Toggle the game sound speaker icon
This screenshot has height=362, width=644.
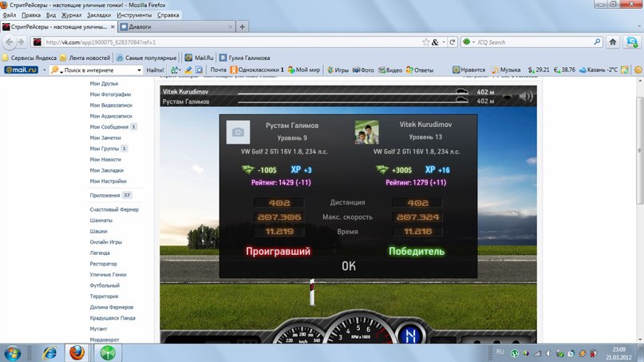coord(525,97)
